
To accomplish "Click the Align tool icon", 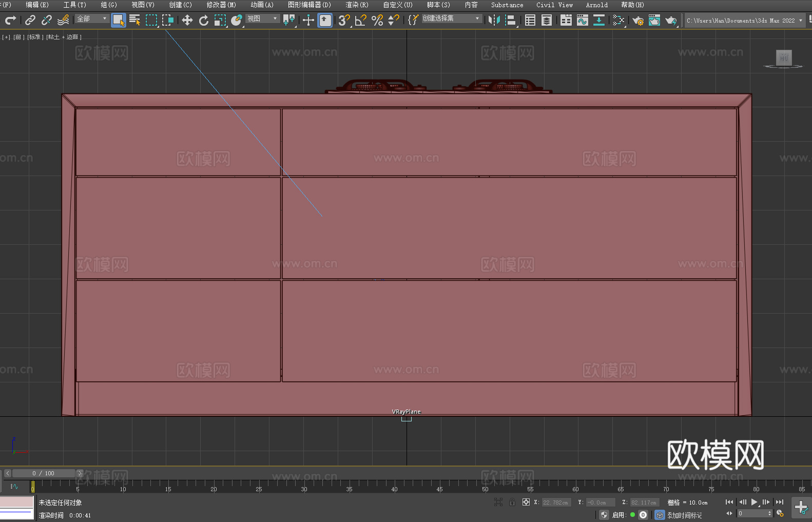I will click(x=511, y=20).
